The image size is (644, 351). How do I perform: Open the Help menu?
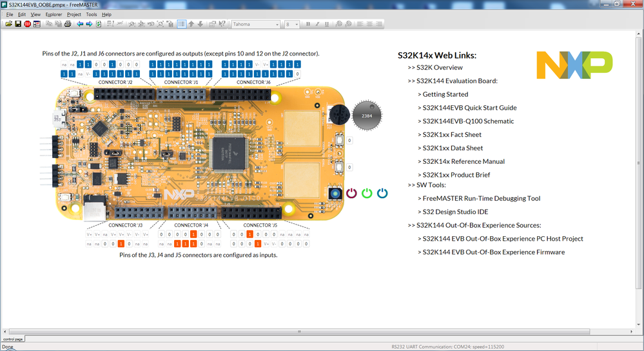click(x=107, y=14)
